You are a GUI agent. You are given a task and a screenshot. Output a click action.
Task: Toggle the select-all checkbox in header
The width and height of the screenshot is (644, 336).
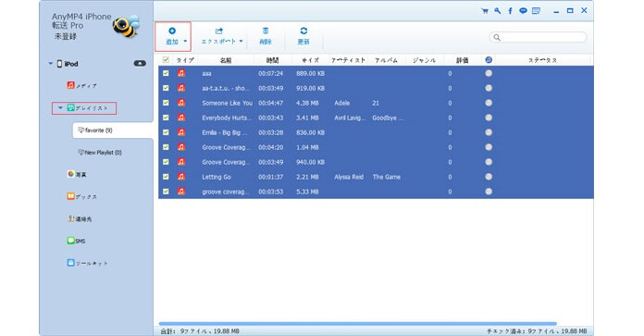(x=166, y=60)
